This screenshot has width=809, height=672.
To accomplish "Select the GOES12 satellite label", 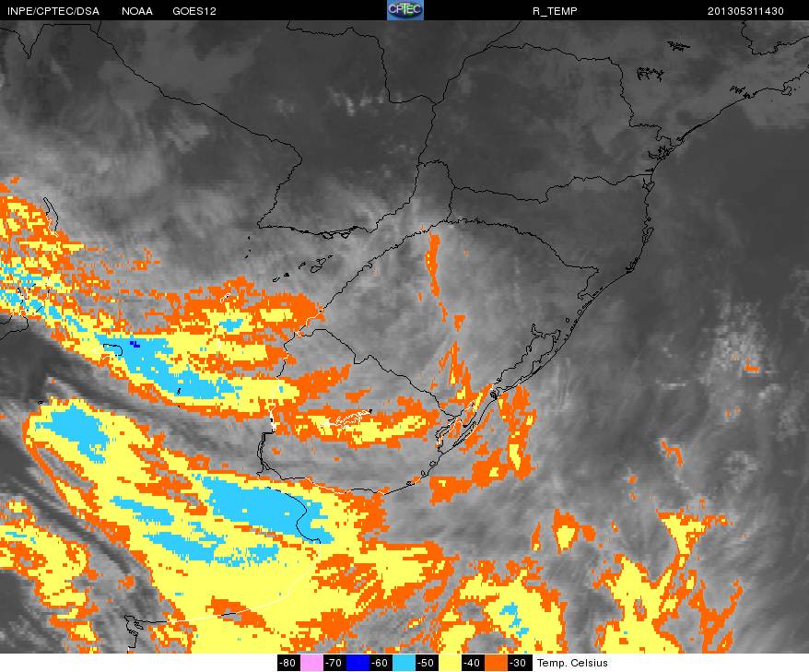I will (x=194, y=11).
